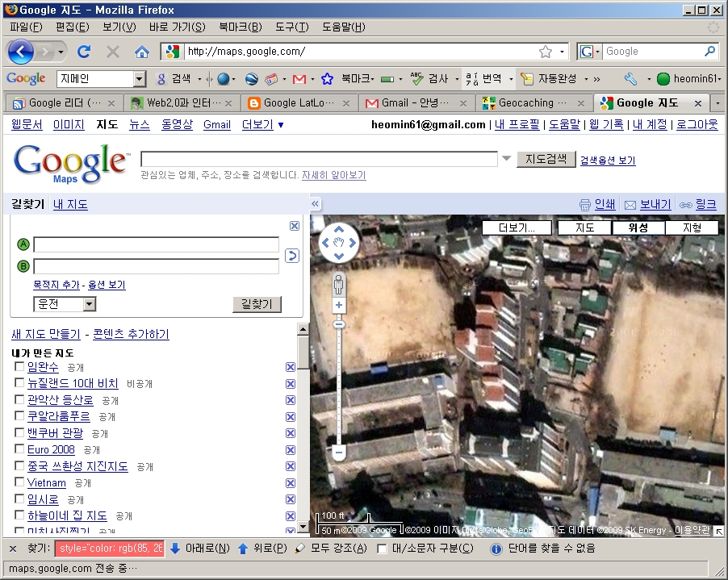Toggle the overview map arrow in map corner

coord(719,530)
